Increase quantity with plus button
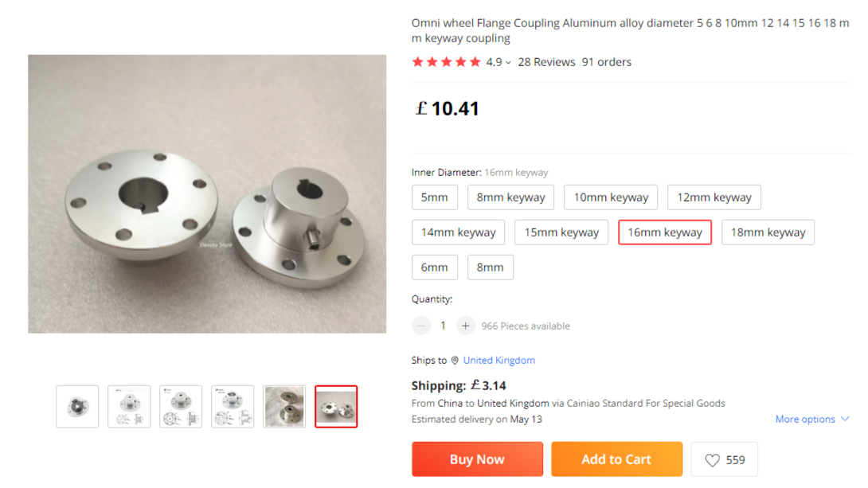The height and width of the screenshot is (488, 868). tap(466, 326)
